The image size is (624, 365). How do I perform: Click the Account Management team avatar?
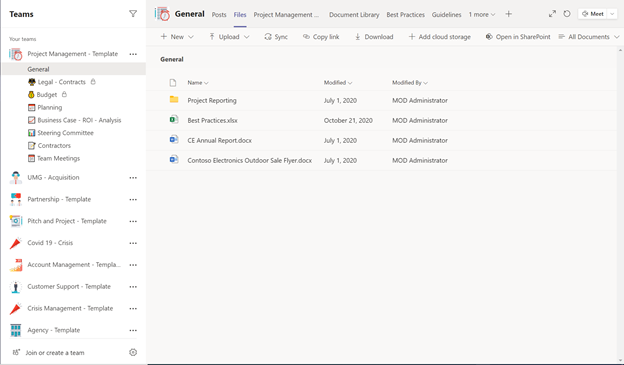(x=16, y=265)
